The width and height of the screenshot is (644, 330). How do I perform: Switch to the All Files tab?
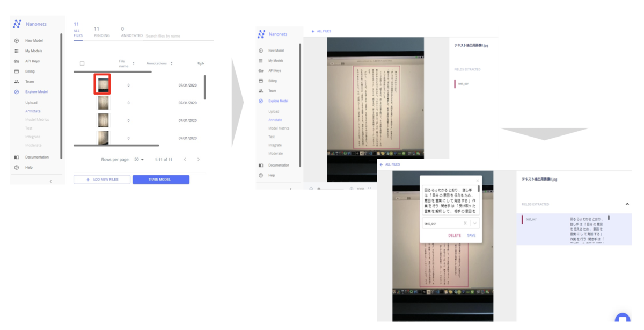point(78,30)
